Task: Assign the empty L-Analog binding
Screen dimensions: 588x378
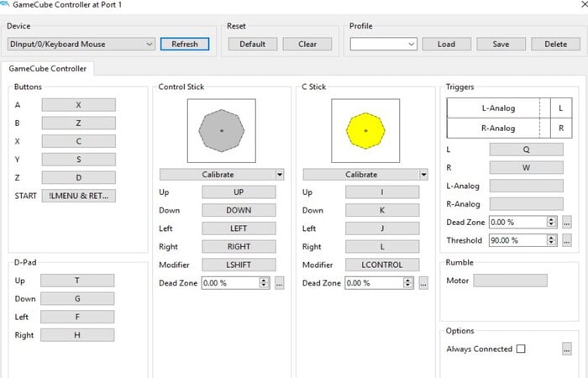Action: pyautogui.click(x=527, y=186)
